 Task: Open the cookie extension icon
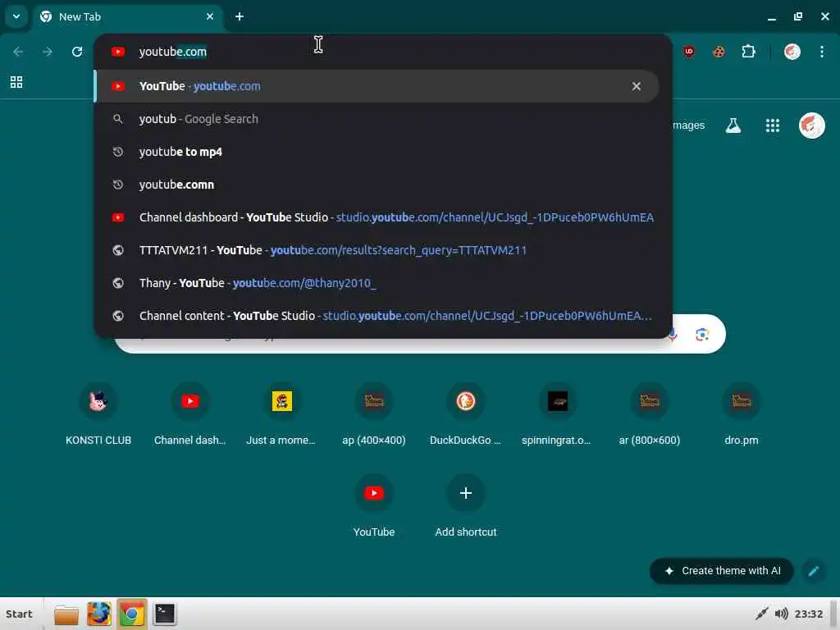[719, 52]
